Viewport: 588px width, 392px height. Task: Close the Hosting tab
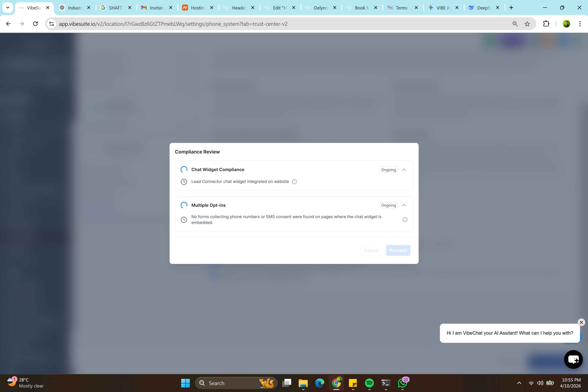point(211,8)
